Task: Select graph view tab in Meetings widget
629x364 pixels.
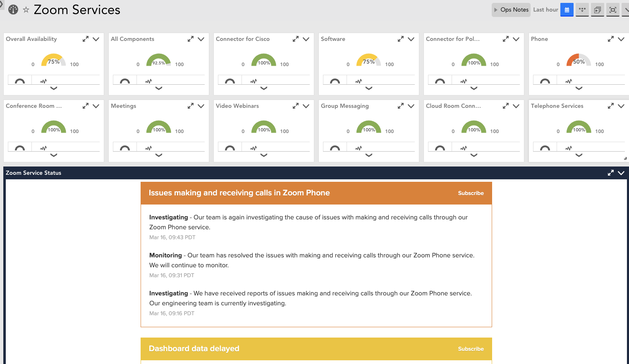Action: click(148, 148)
